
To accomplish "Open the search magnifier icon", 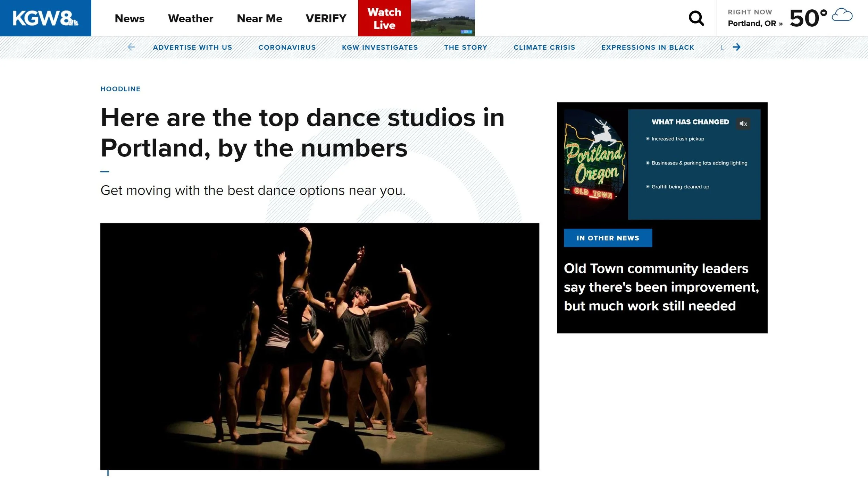I will (696, 18).
